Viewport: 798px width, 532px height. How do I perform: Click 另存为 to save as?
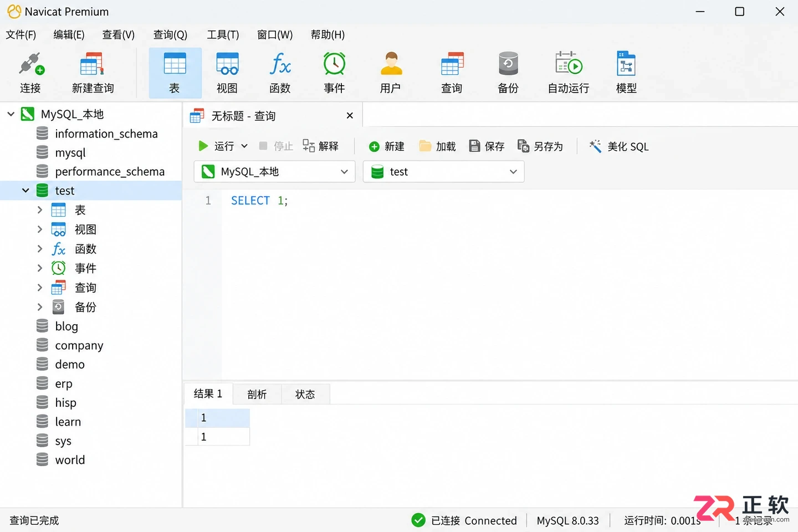(540, 146)
